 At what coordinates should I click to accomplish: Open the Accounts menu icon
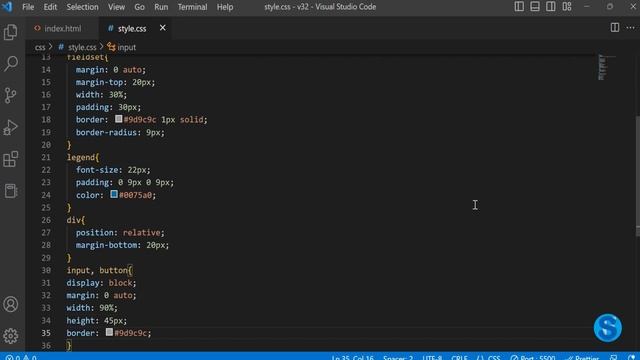click(11, 304)
